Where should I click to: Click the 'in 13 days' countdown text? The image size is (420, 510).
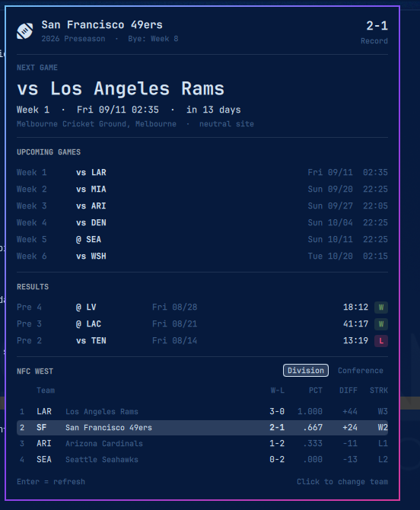pyautogui.click(x=214, y=110)
